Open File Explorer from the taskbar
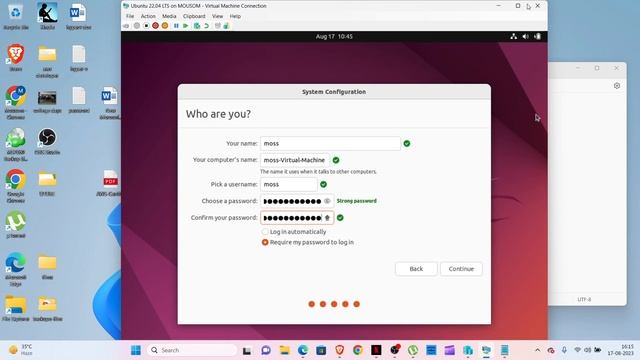640x360 pixels. [x=284, y=350]
